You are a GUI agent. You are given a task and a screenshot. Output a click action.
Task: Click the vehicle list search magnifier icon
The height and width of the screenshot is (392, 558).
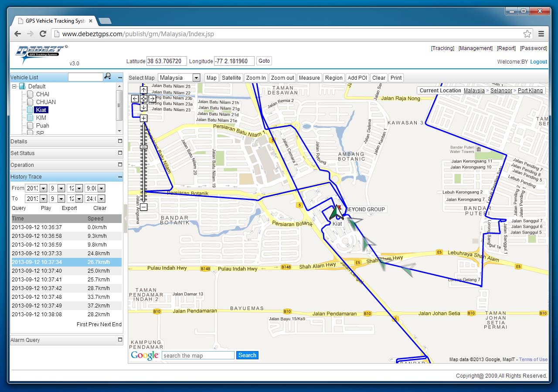(107, 77)
